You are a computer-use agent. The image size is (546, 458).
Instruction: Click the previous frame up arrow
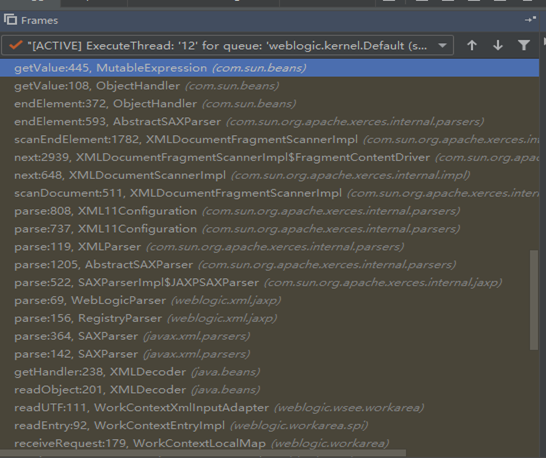(x=472, y=45)
